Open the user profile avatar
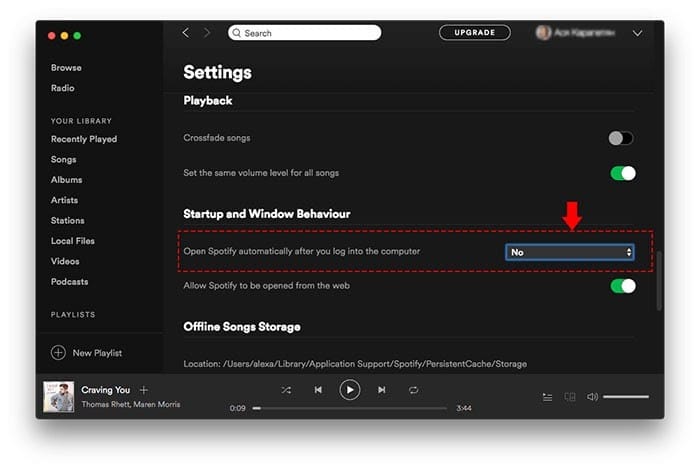This screenshot has width=700, height=470. point(543,33)
